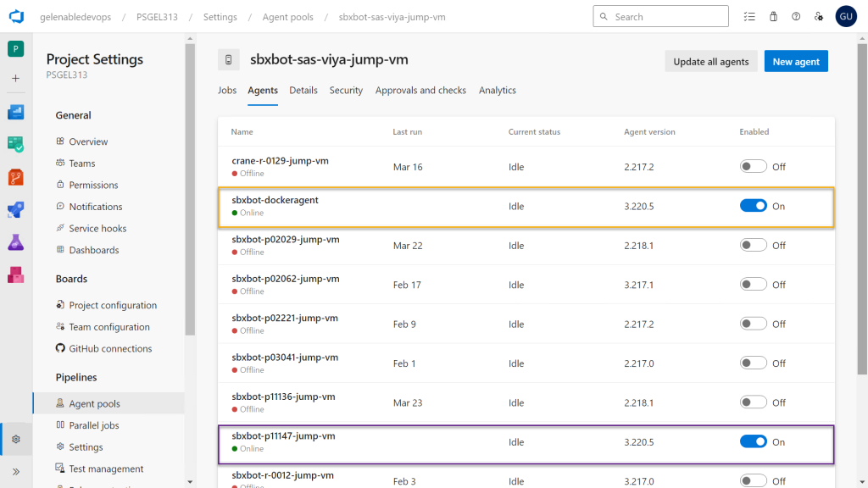Open Test Plans flask icon
Screen dimensions: 868x488
(16, 242)
